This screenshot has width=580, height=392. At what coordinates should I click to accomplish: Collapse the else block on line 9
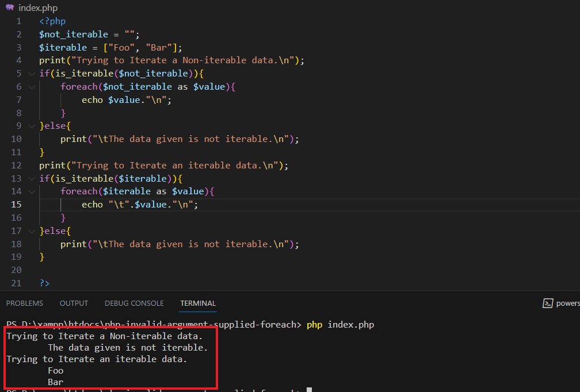point(31,125)
